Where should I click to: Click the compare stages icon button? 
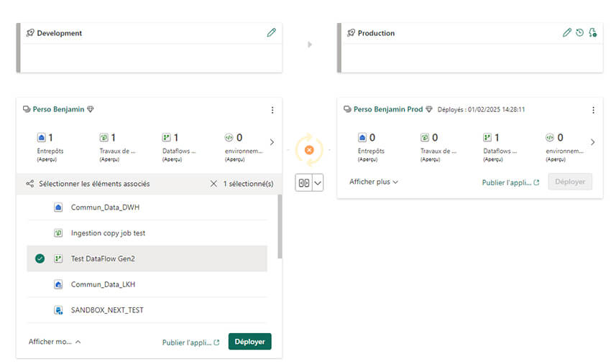pyautogui.click(x=303, y=183)
